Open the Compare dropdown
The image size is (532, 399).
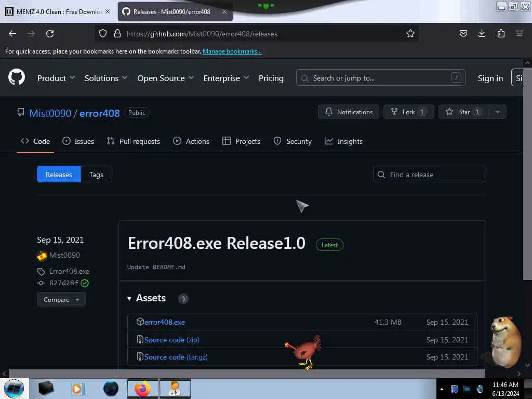61,299
